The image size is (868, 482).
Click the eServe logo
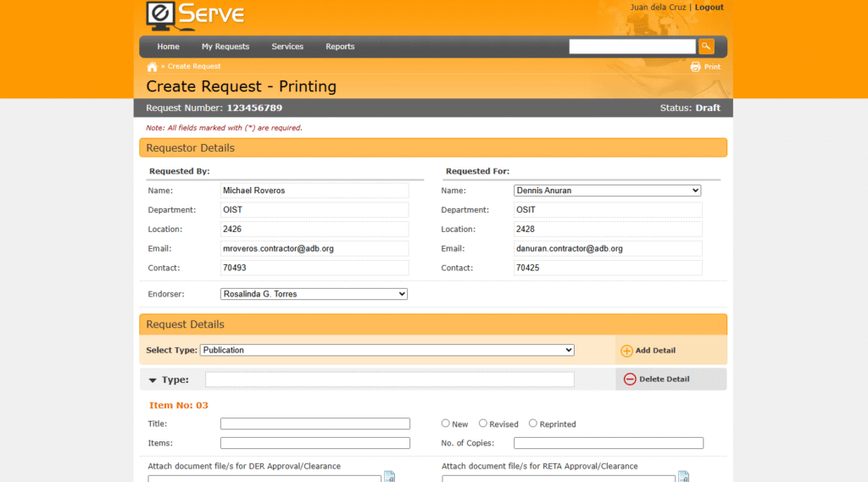(195, 15)
